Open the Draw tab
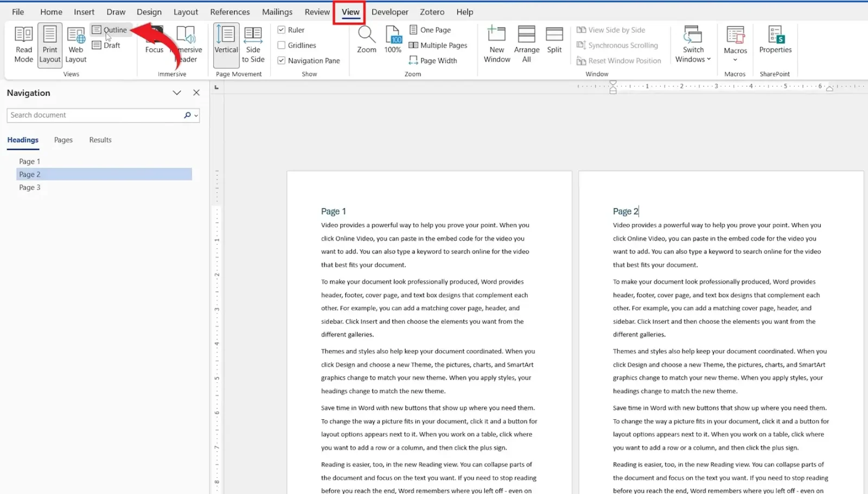Image resolution: width=868 pixels, height=494 pixels. 116,11
